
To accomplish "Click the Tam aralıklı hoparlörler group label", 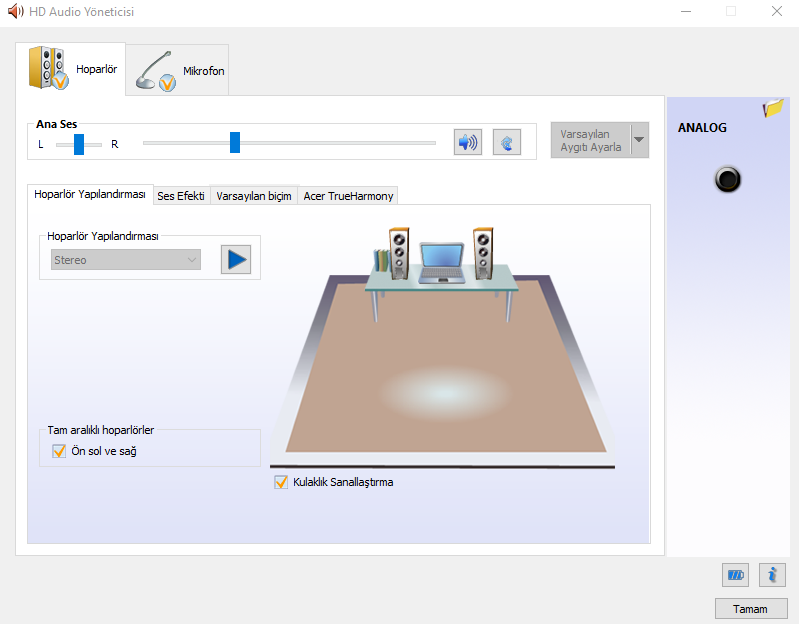I will click(x=100, y=430).
